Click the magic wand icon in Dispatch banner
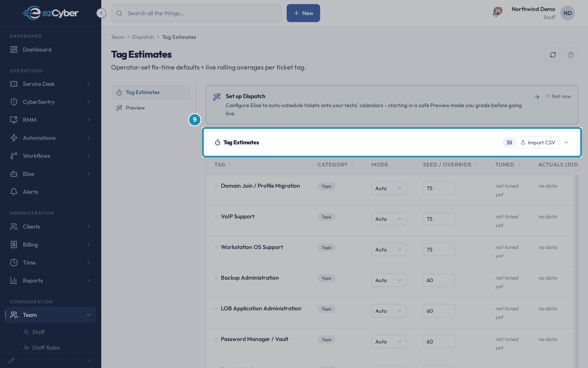The image size is (588, 368). pyautogui.click(x=217, y=97)
